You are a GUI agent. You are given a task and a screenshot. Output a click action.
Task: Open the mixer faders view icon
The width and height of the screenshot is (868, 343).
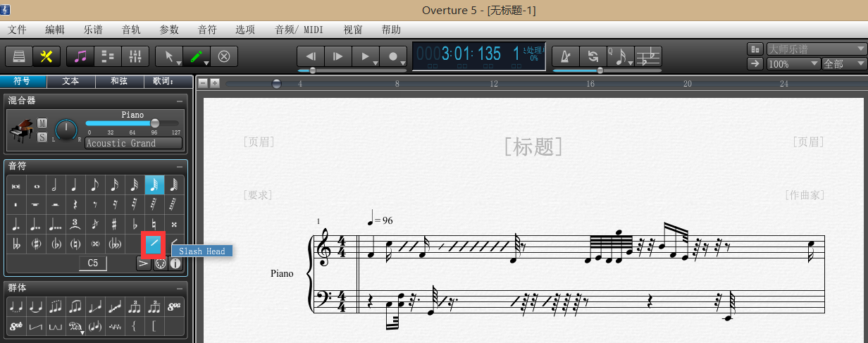pyautogui.click(x=135, y=56)
